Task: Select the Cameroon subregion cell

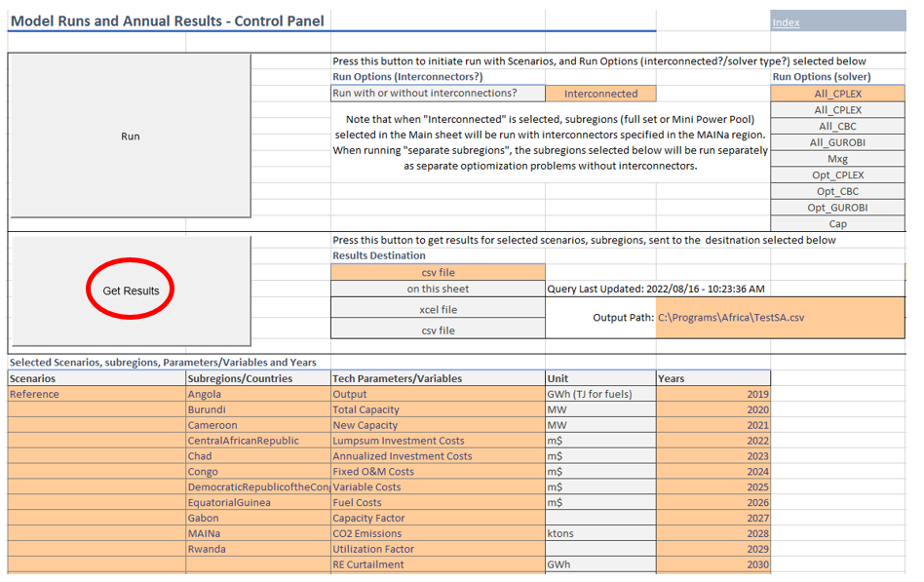Action: click(258, 425)
